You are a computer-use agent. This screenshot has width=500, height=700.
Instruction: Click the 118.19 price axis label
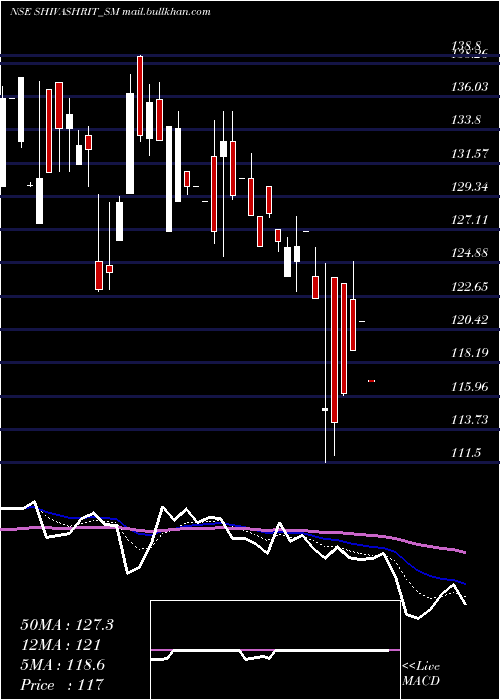[x=470, y=353]
